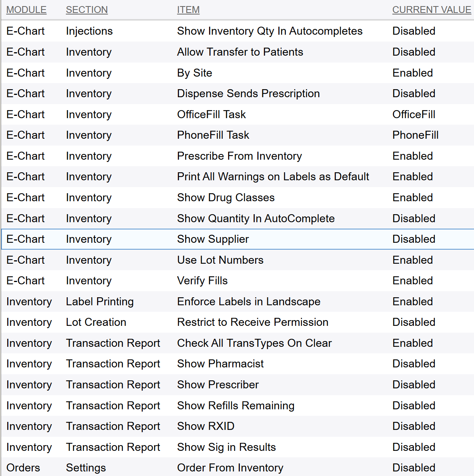The height and width of the screenshot is (476, 474).
Task: Click the Verify Fills item
Action: [x=202, y=281]
